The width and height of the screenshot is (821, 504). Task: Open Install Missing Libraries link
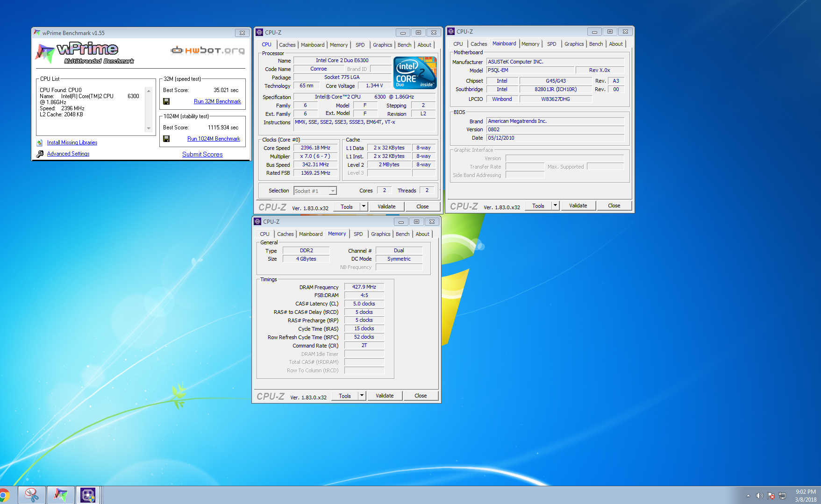(72, 142)
